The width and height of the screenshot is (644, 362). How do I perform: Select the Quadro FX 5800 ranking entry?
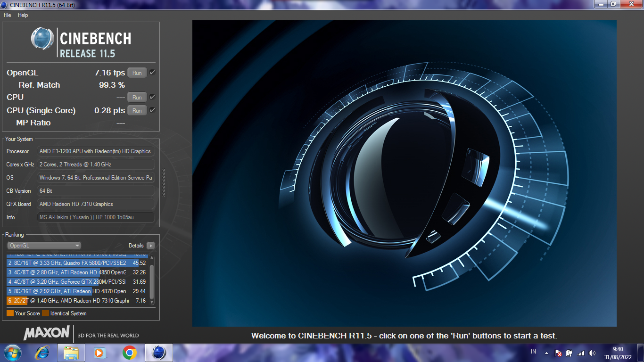(77, 263)
